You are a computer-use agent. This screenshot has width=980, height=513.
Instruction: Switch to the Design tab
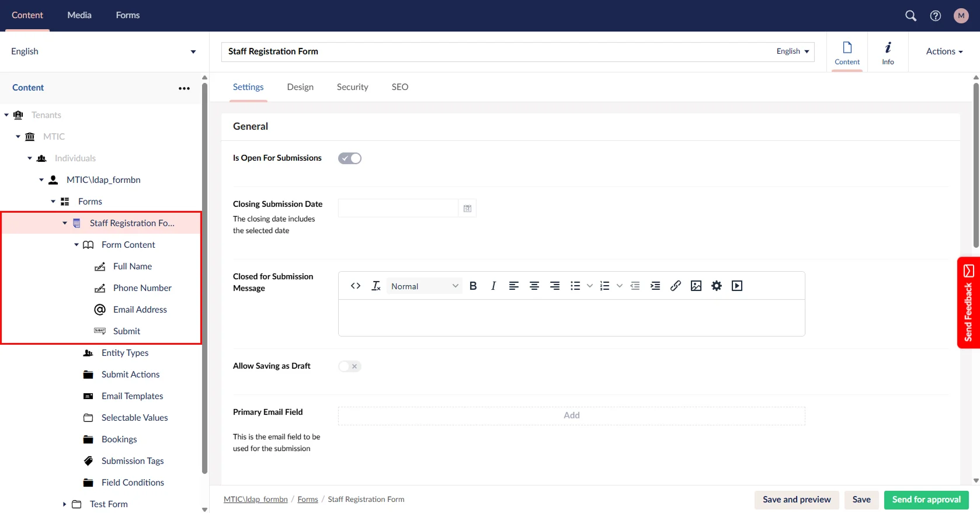click(x=300, y=87)
